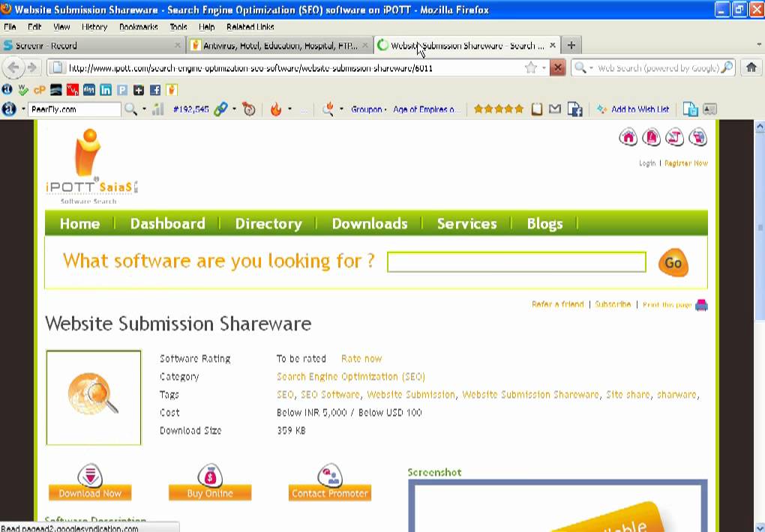Open dropdown next to flame icon
This screenshot has height=532, width=765.
tap(289, 109)
